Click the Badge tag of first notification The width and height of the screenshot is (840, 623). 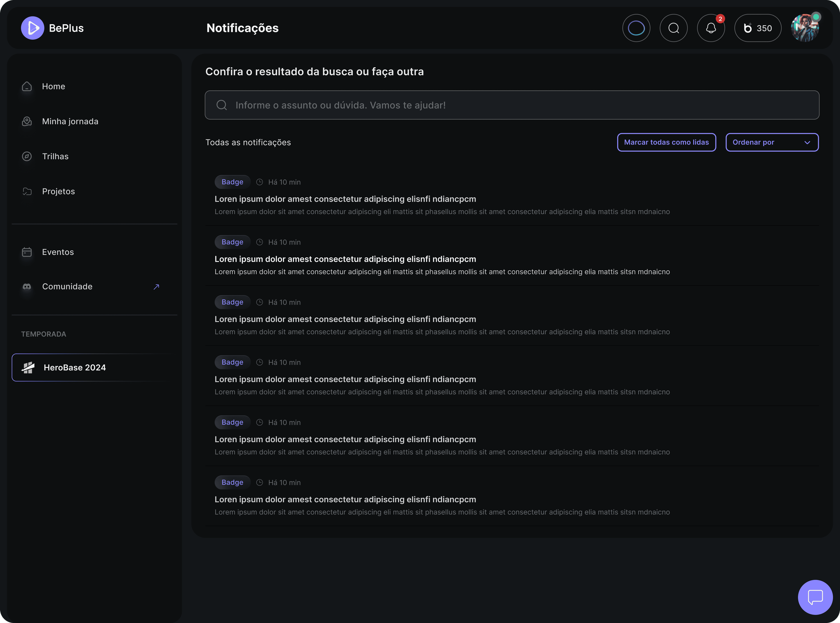pos(232,182)
